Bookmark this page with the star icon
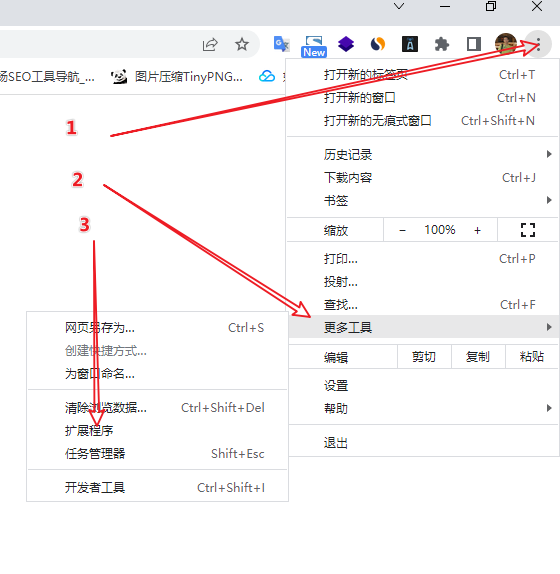The width and height of the screenshot is (560, 574). 242,45
